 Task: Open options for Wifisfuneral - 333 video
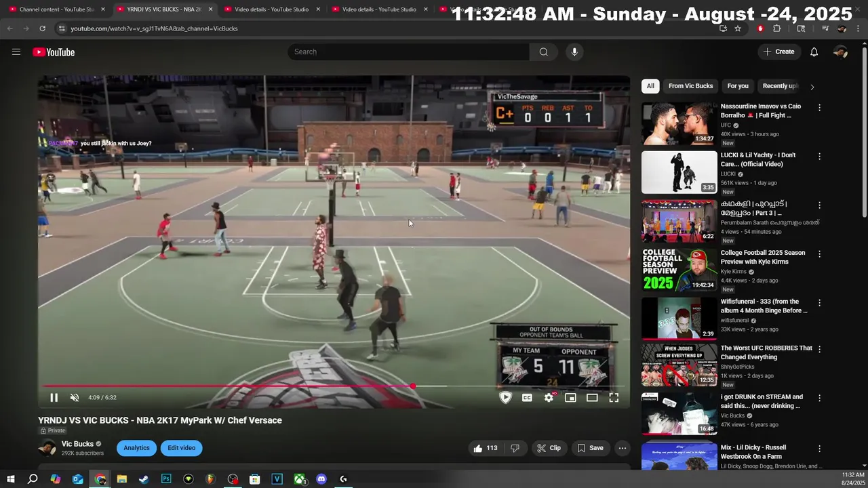[x=819, y=303]
